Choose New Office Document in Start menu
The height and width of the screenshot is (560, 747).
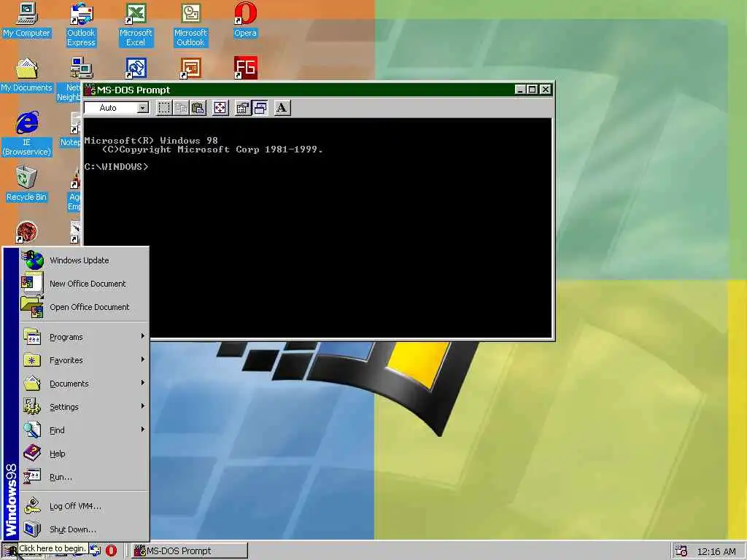[x=85, y=284]
